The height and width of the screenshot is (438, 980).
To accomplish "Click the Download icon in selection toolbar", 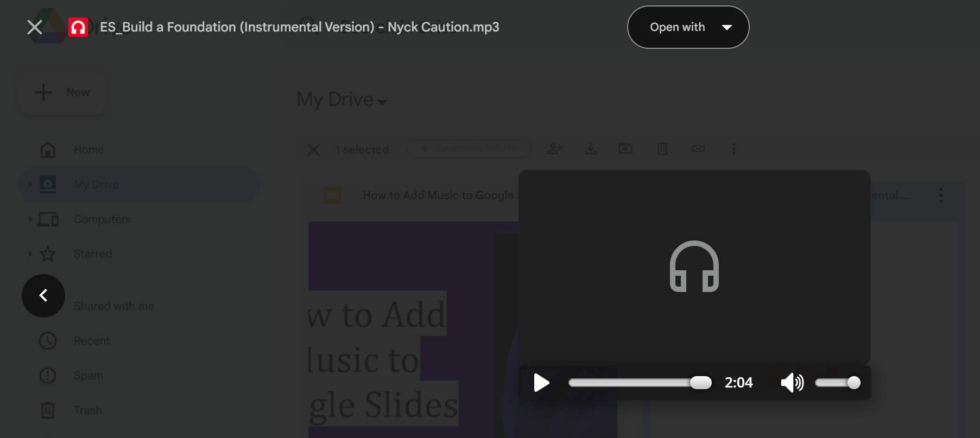I will [591, 149].
